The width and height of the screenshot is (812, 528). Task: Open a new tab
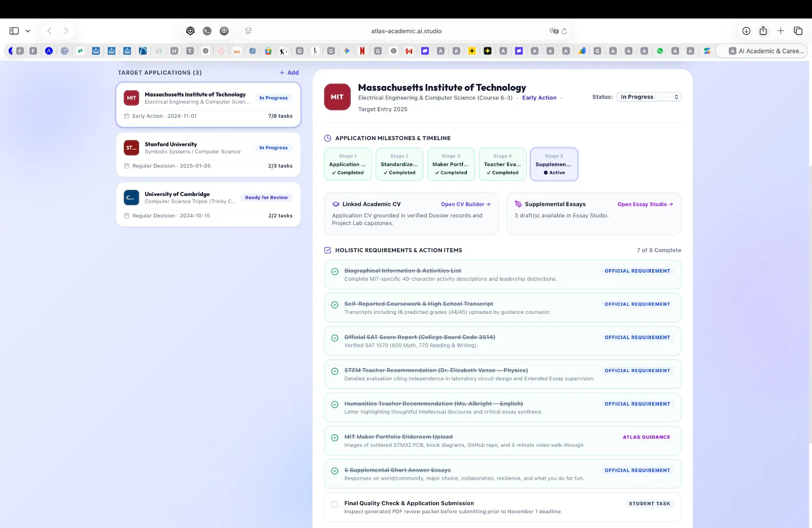(781, 31)
